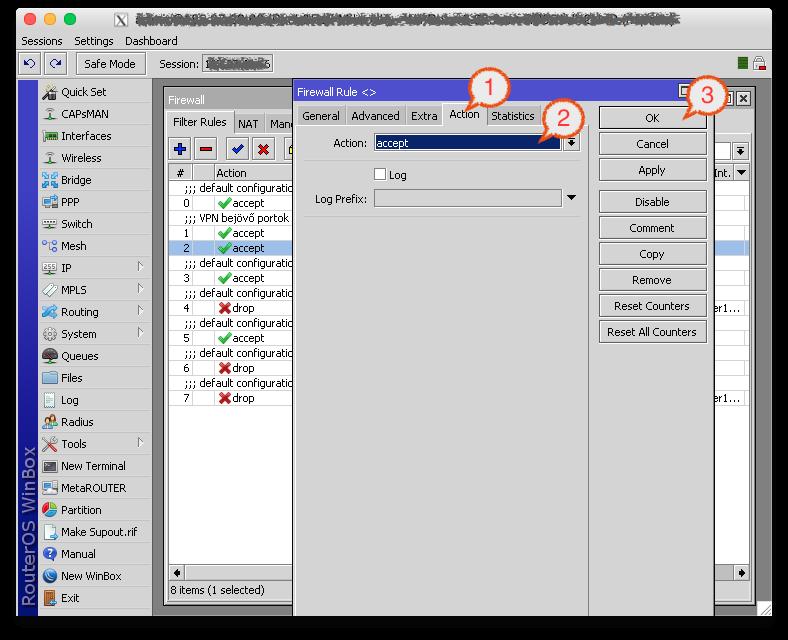Disable rule with red X toolbar button
This screenshot has height=640, width=788.
[263, 149]
